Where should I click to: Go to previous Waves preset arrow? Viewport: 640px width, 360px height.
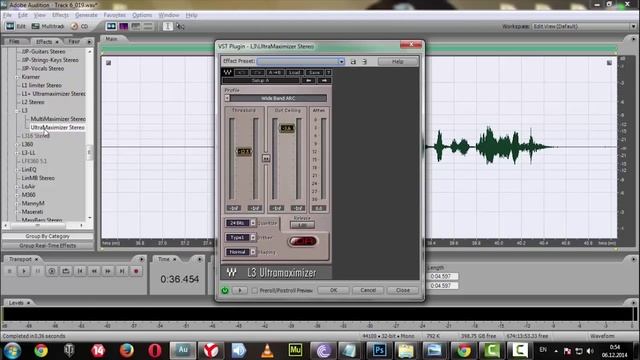tap(309, 80)
